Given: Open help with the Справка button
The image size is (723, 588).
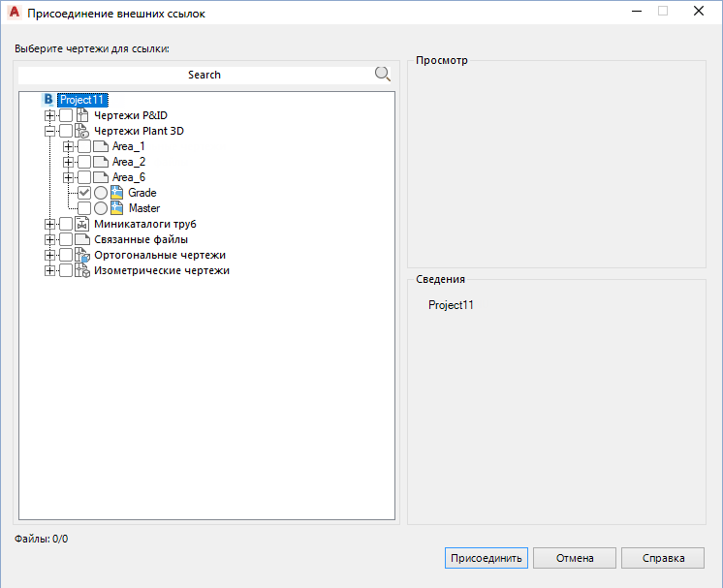Looking at the screenshot, I should click(x=663, y=558).
